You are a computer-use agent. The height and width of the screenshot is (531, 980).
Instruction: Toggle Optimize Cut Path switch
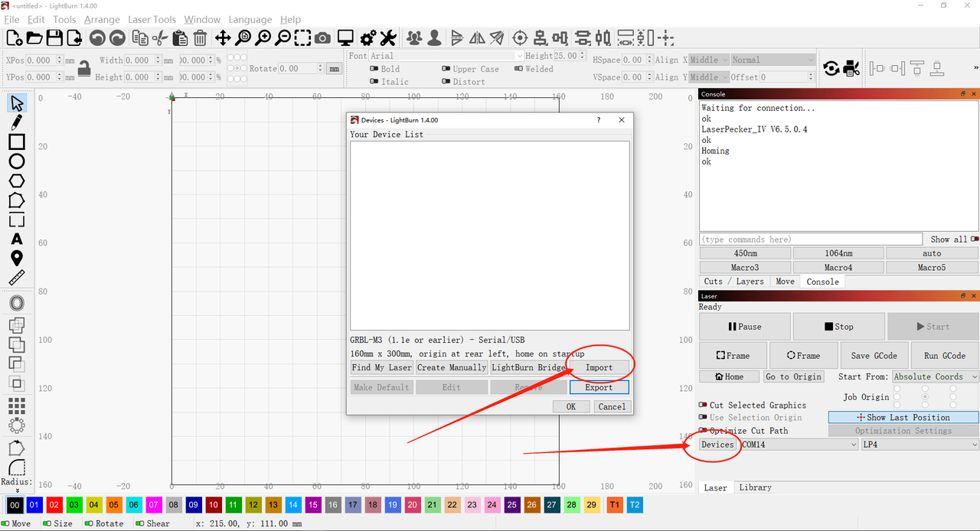[x=703, y=431]
